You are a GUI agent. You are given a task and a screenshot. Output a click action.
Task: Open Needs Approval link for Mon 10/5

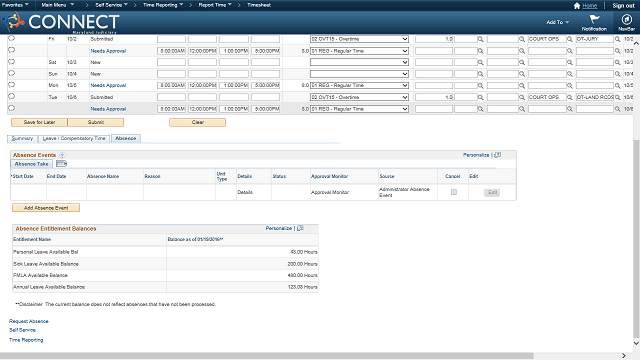click(x=108, y=85)
